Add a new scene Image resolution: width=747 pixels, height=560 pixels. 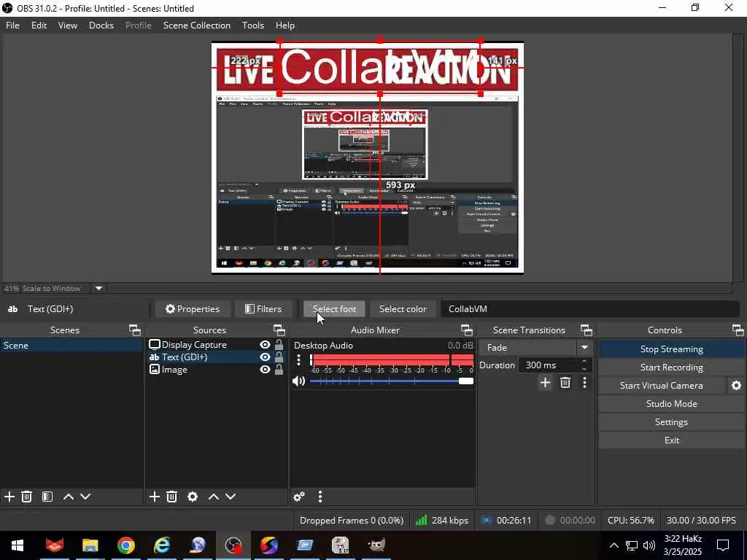pos(9,497)
